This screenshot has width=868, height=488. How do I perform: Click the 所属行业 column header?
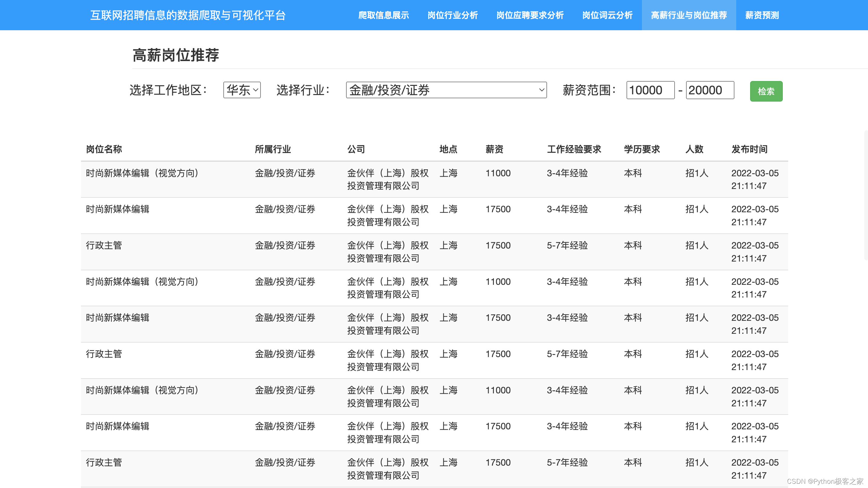(273, 149)
